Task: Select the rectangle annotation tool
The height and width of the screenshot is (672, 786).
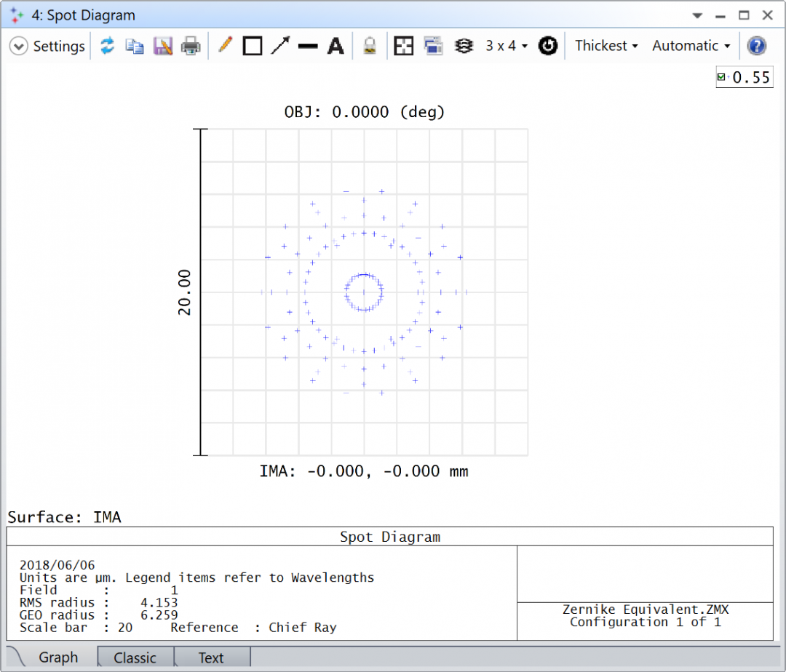Action: point(253,45)
